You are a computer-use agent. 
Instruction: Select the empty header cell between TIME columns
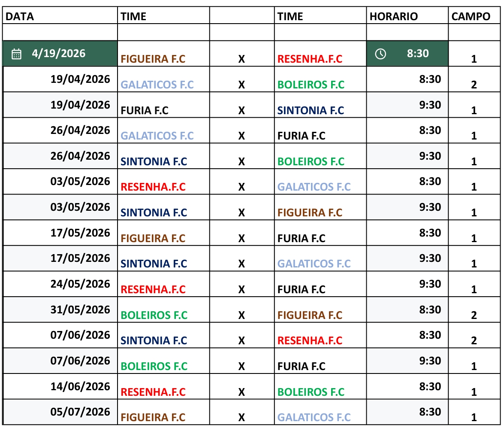click(241, 16)
